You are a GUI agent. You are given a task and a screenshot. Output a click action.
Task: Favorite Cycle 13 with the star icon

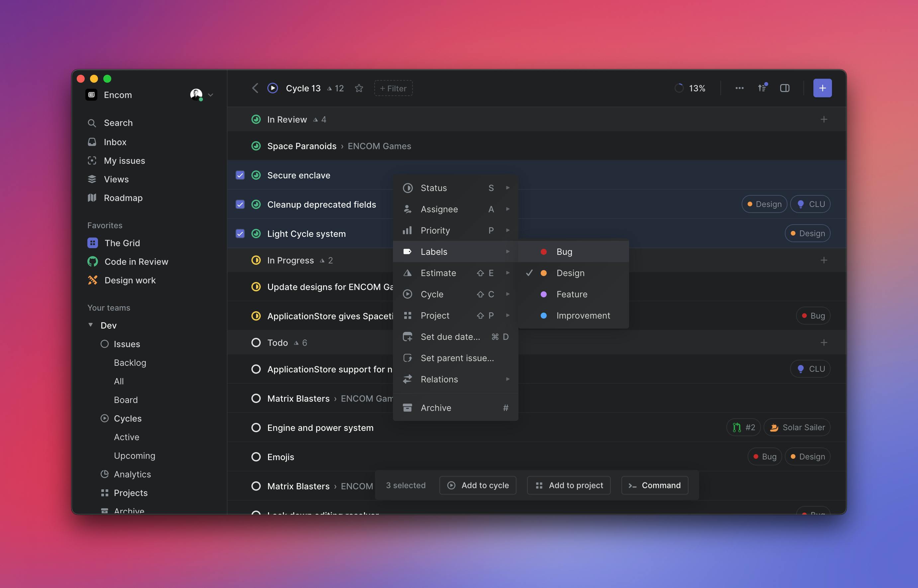click(359, 88)
